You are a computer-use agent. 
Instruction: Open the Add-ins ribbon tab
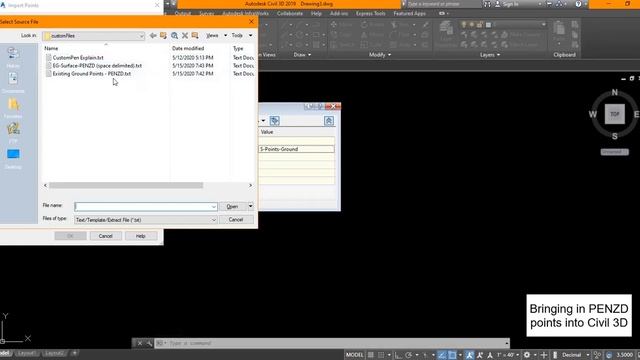tap(339, 13)
